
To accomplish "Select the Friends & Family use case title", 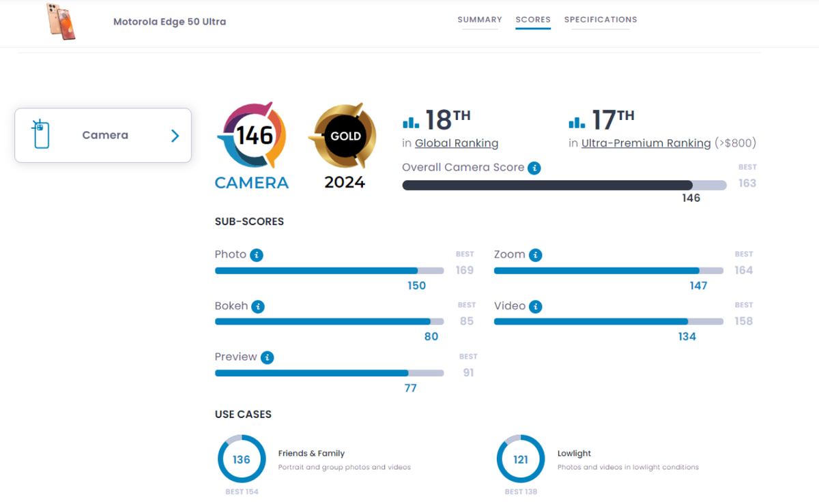I will (311, 454).
